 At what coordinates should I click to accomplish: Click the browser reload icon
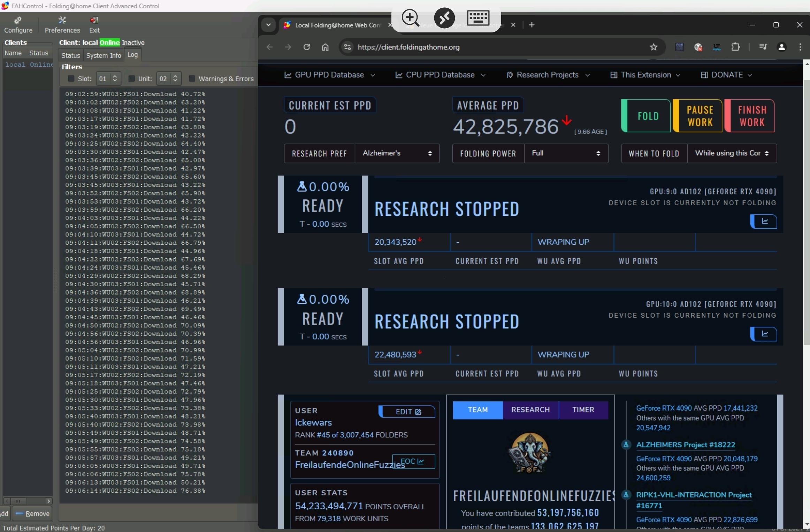(307, 47)
